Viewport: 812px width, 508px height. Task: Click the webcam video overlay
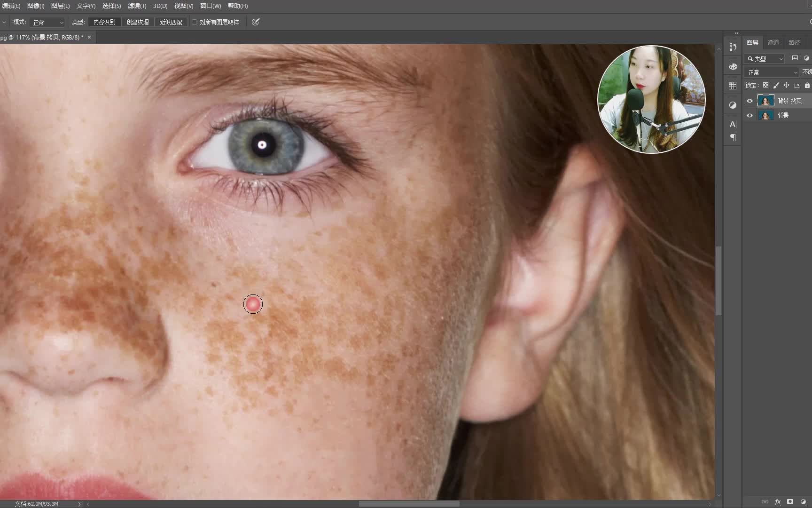[x=651, y=99]
